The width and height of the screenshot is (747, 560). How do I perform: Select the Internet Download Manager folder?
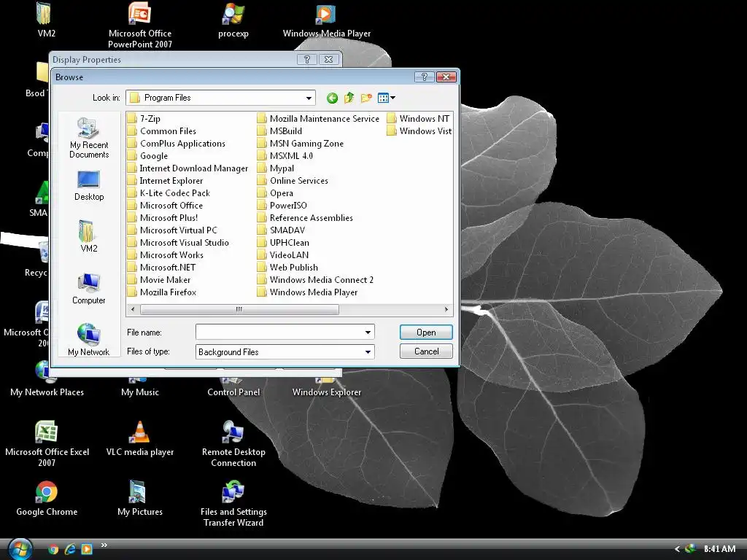(x=187, y=168)
